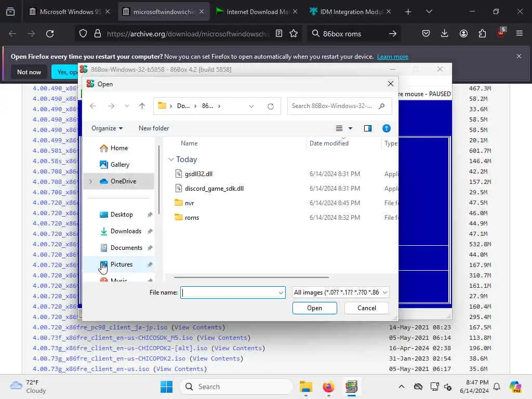
Task: Toggle reader view icon in address bar
Action: (x=279, y=34)
